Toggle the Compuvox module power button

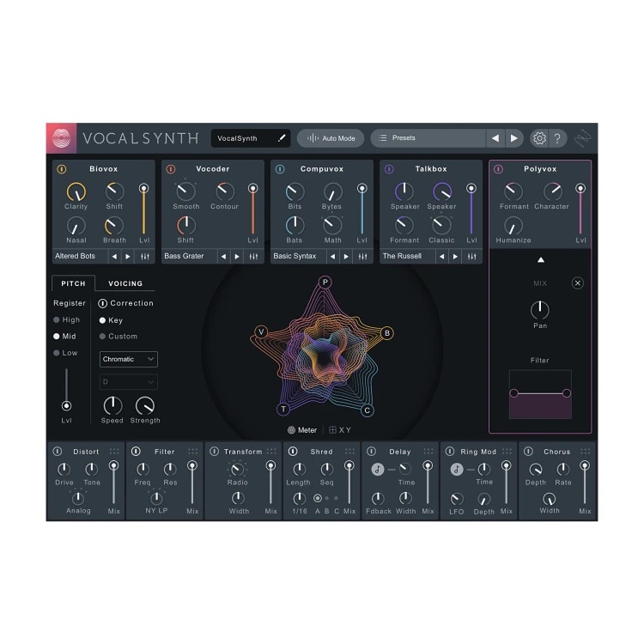tap(280, 169)
